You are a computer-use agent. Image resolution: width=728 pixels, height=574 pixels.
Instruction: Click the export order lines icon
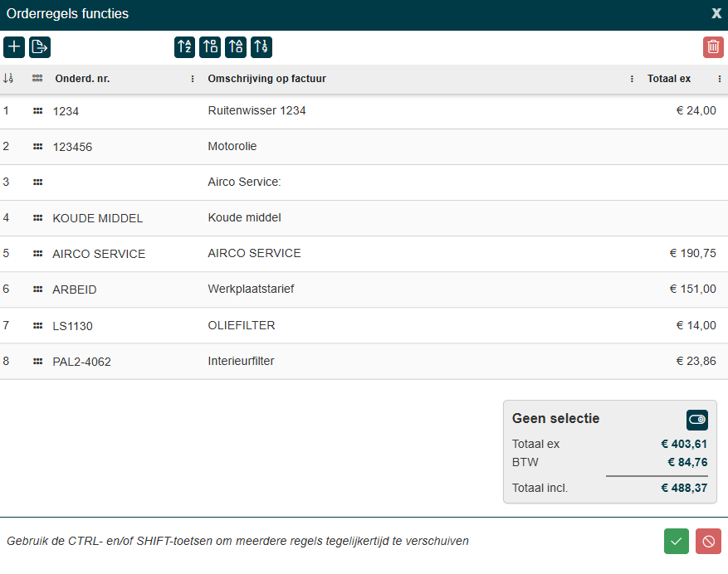point(40,47)
